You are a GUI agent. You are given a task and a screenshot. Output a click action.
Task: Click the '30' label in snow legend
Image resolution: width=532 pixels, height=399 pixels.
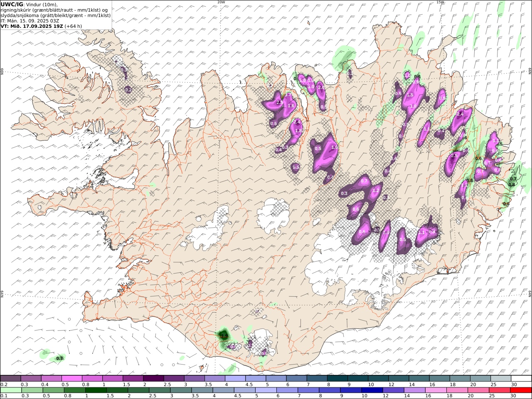tap(514, 384)
